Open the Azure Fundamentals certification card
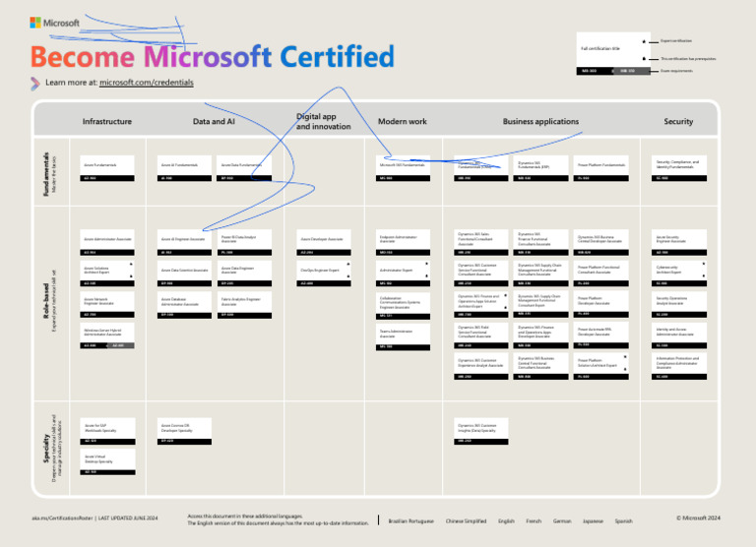756x547 pixels. [107, 168]
